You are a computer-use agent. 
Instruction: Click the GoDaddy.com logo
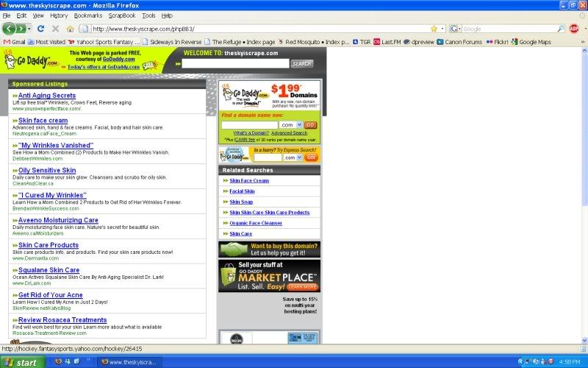pyautogui.click(x=31, y=60)
